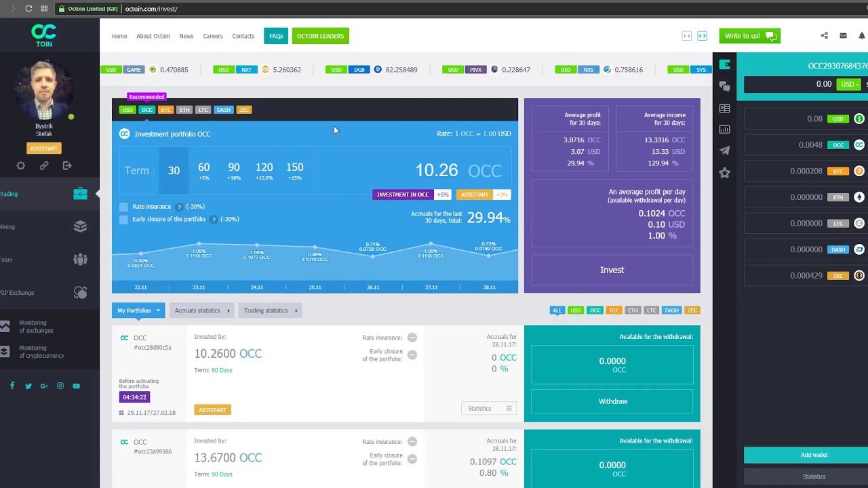Viewport: 868px width, 488px height.
Task: Toggle Early closure for portfolio #occ28d80c5a
Action: (x=412, y=355)
